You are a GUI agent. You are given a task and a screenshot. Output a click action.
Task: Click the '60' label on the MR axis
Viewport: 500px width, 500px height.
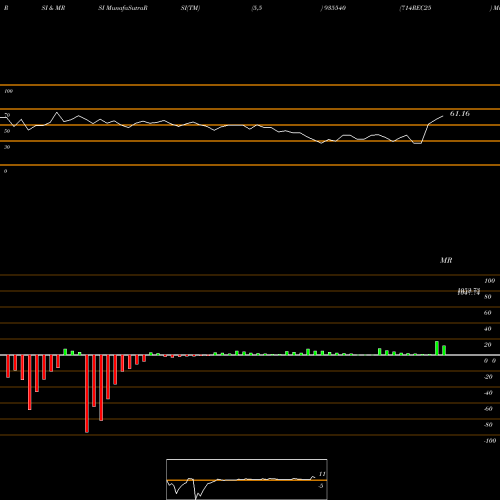click(488, 313)
